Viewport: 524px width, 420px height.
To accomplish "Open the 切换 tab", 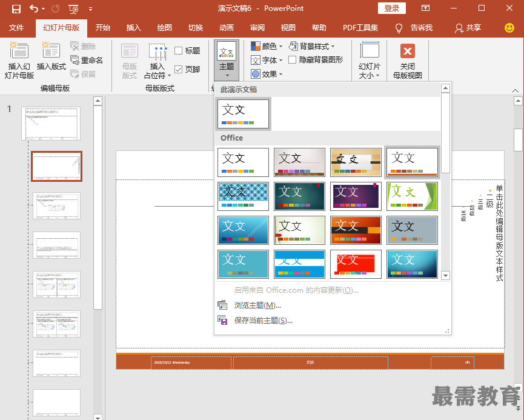I will (196, 28).
